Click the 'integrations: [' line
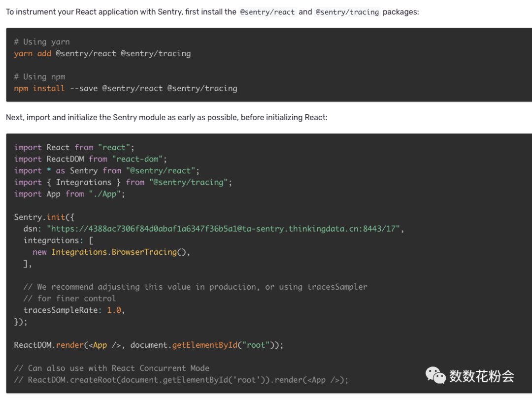This screenshot has width=532, height=400. pyautogui.click(x=58, y=240)
